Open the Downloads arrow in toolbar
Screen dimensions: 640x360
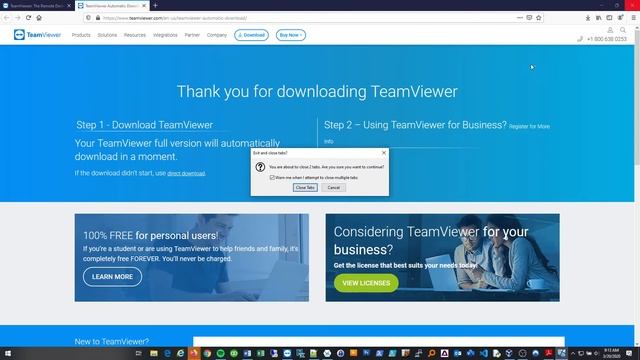(588, 18)
